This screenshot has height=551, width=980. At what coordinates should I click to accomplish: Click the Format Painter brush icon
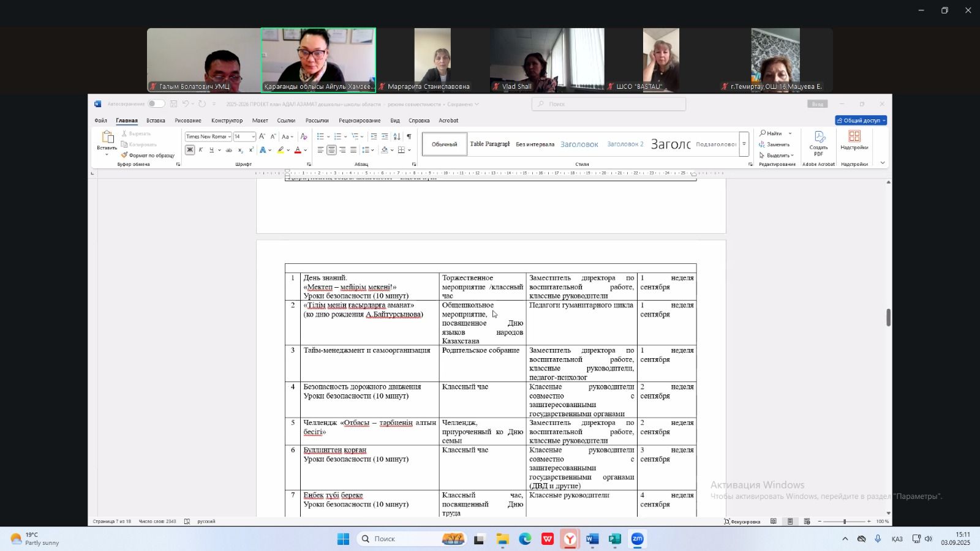pos(124,156)
